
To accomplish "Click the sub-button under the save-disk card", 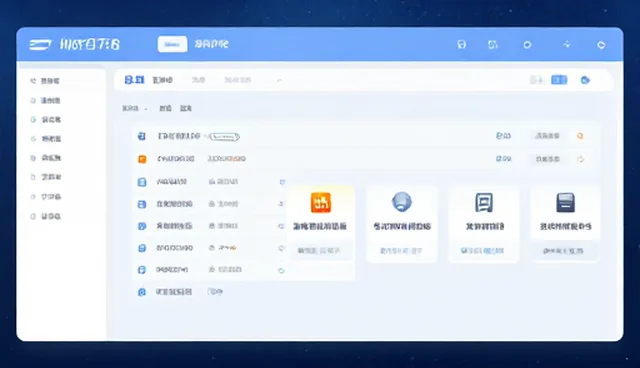I will (563, 251).
